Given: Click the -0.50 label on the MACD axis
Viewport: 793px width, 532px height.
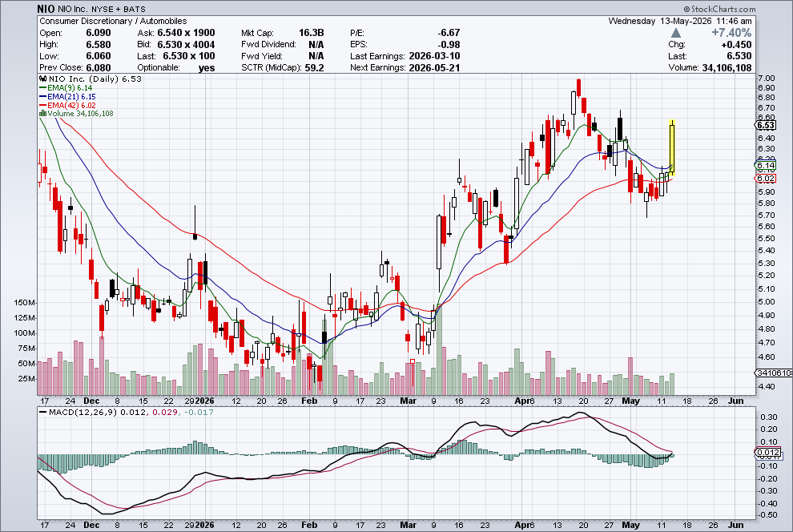Looking at the screenshot, I should point(767,515).
